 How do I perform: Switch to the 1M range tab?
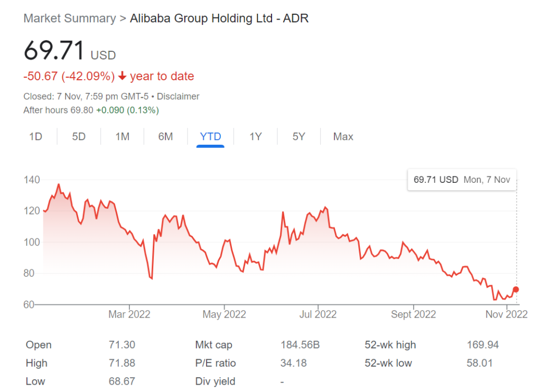point(122,137)
